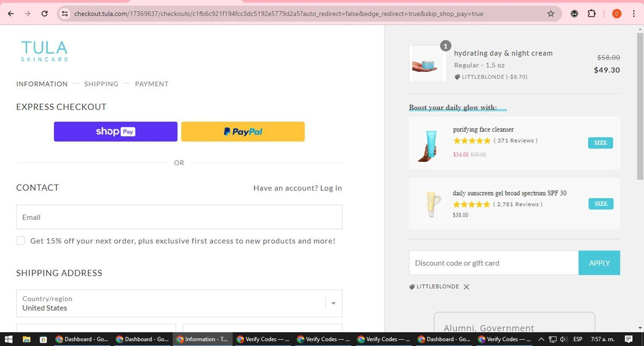Open the purifying face cleanser thumbnail
The width and height of the screenshot is (644, 346).
428,145
